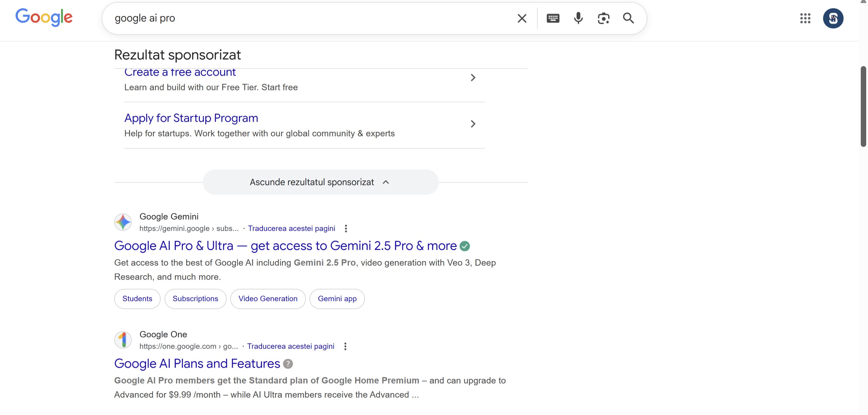Viewport: 868px width, 415px height.
Task: Select the Video Generation chip
Action: click(268, 299)
